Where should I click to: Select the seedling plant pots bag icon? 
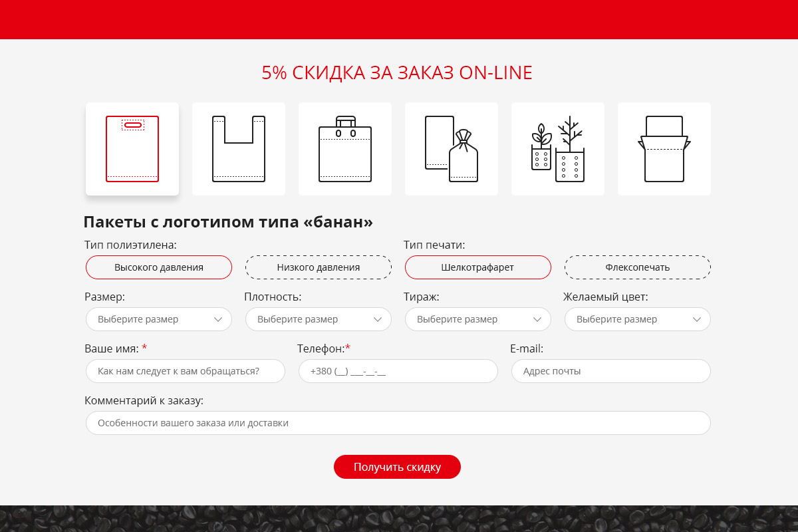(x=558, y=149)
